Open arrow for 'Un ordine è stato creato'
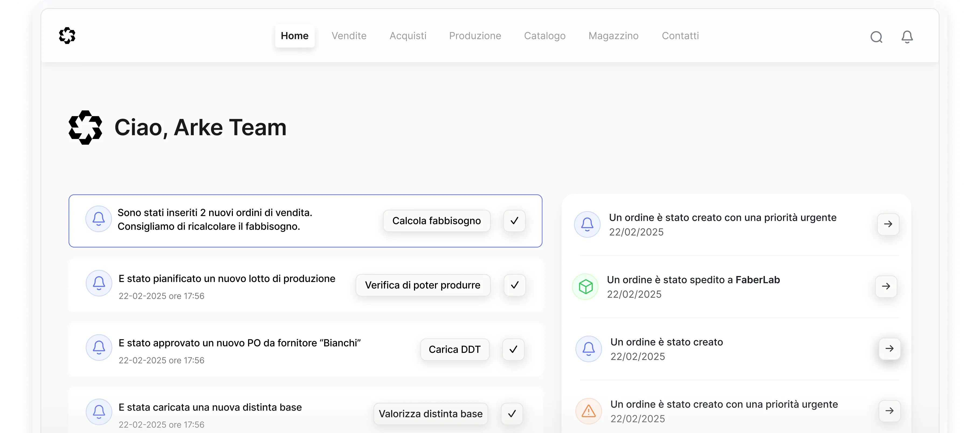Image resolution: width=980 pixels, height=433 pixels. pos(889,349)
